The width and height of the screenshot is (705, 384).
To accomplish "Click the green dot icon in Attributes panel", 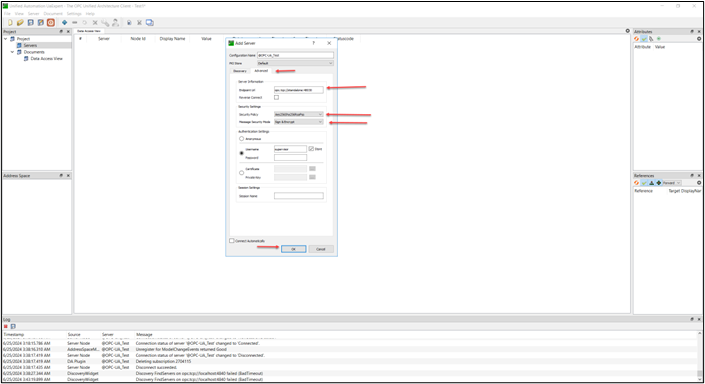I will click(659, 39).
